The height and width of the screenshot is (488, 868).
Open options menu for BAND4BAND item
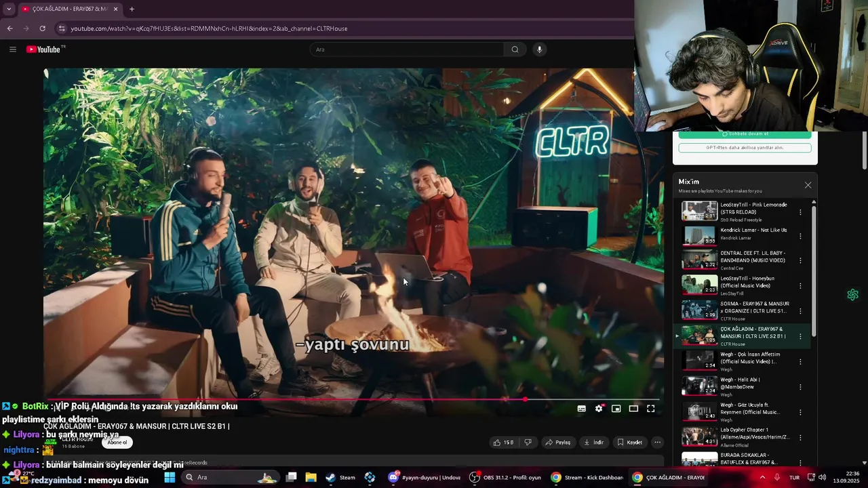pos(800,260)
